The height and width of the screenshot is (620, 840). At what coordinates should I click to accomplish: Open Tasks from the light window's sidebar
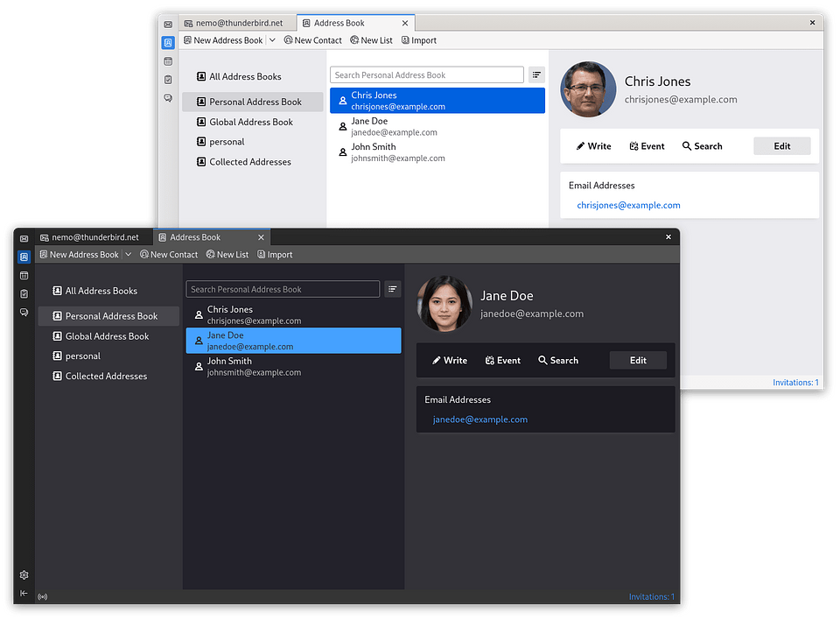click(x=168, y=80)
